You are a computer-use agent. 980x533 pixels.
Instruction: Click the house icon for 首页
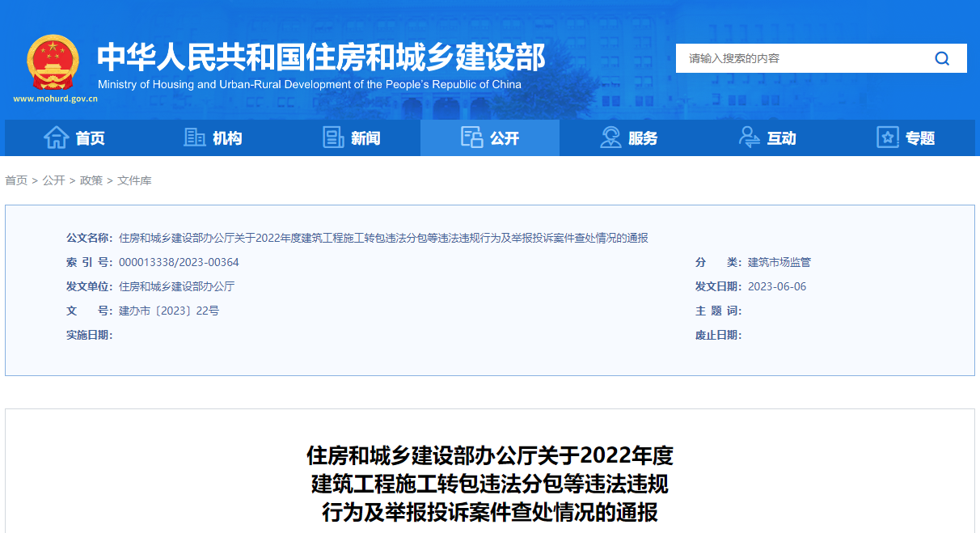pos(56,137)
